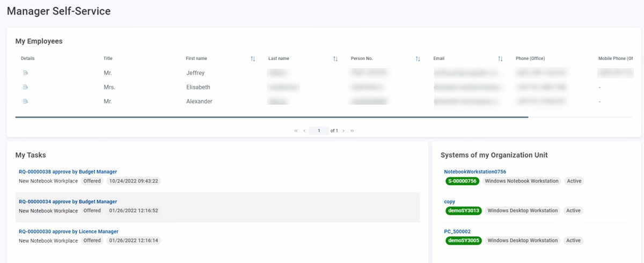Go to previous page of employees
Viewport: 644px width, 263px height.
click(304, 130)
